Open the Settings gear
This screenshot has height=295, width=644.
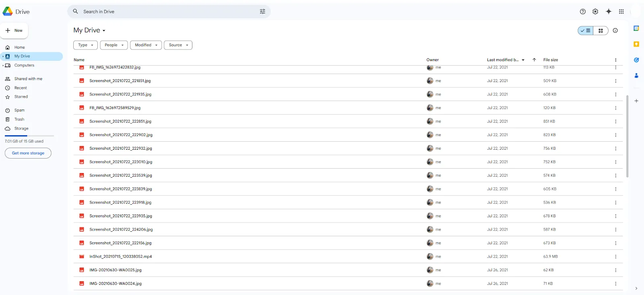[595, 12]
